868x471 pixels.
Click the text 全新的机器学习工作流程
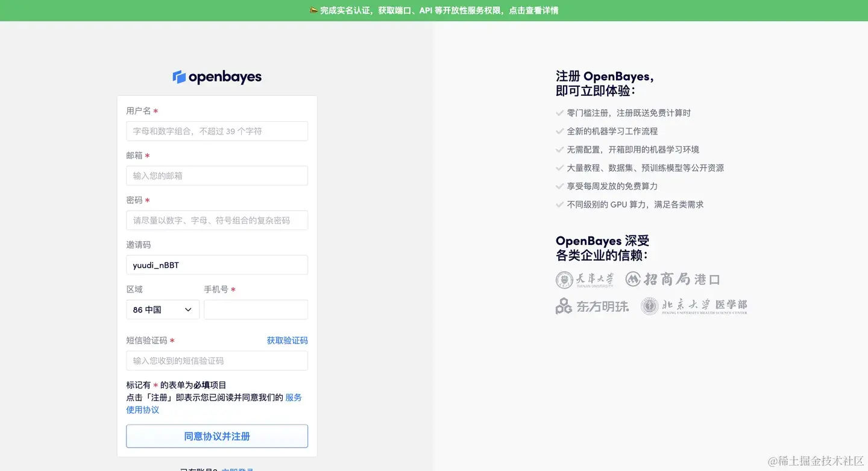click(x=612, y=131)
